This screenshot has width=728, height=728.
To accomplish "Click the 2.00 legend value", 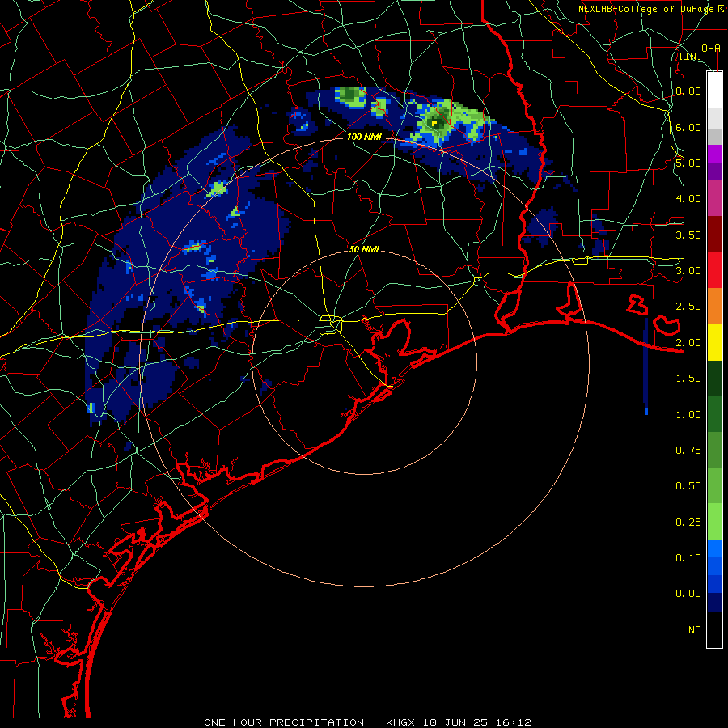I will pos(688,343).
